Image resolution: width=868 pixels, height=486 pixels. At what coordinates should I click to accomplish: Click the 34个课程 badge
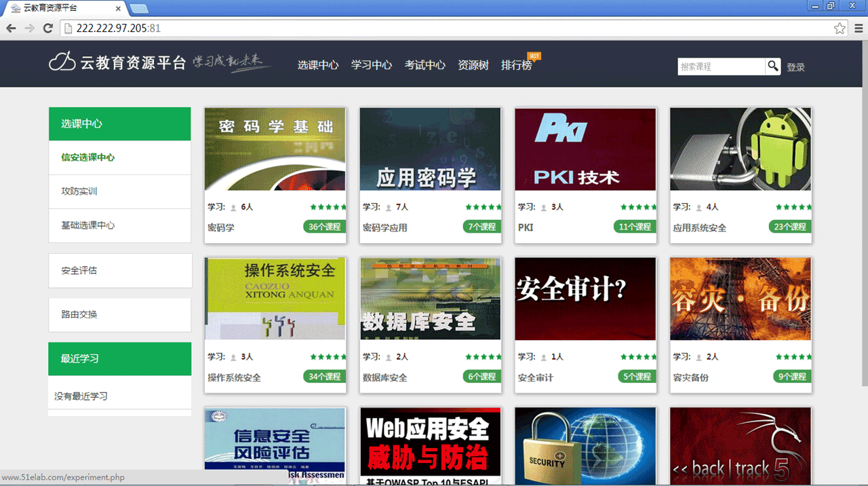pyautogui.click(x=325, y=377)
